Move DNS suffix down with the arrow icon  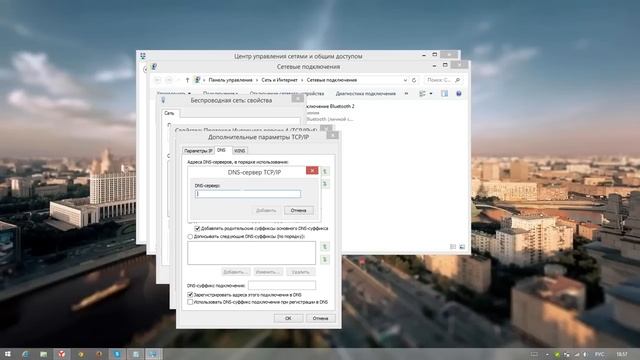pyautogui.click(x=325, y=260)
